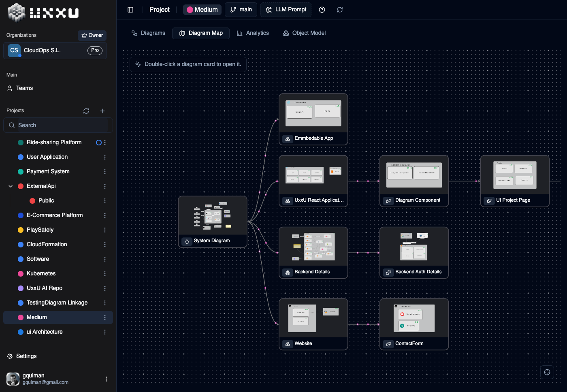This screenshot has height=392, width=567.
Task: Open options menu for E-Commerce Platform
Action: tap(105, 215)
